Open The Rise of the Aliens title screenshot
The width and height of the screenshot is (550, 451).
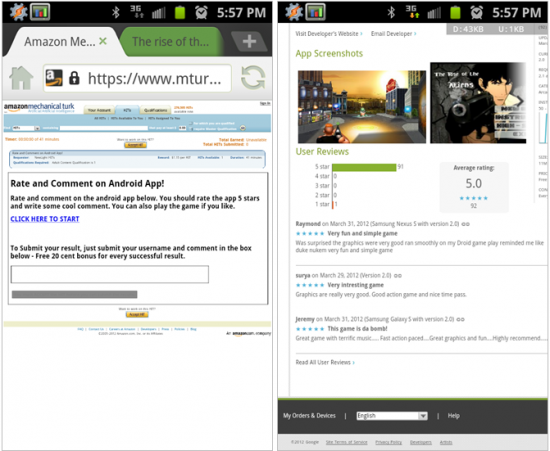[x=478, y=103]
